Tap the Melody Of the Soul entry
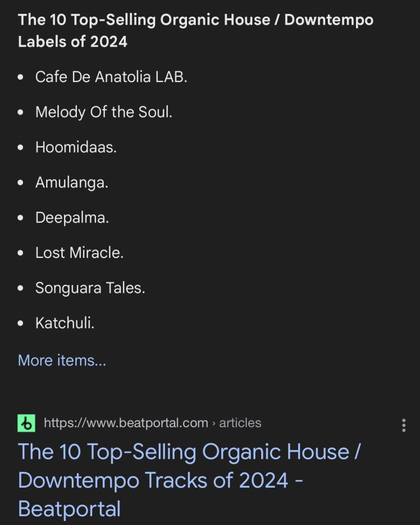 pos(103,112)
